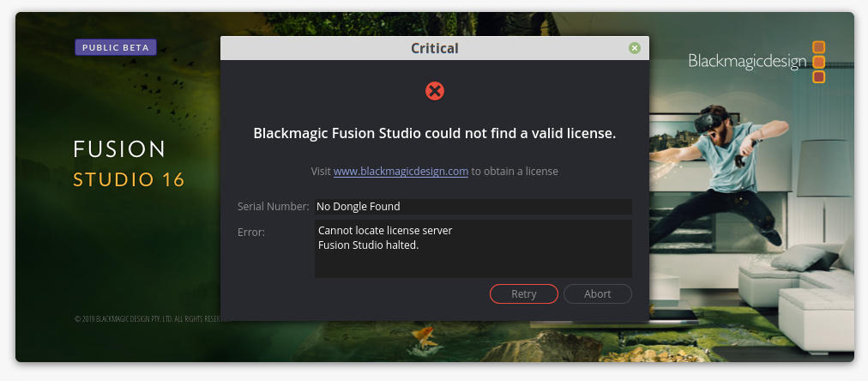Image resolution: width=868 pixels, height=381 pixels.
Task: Click the FUSION STUDIO 16 splash title
Action: click(x=129, y=164)
